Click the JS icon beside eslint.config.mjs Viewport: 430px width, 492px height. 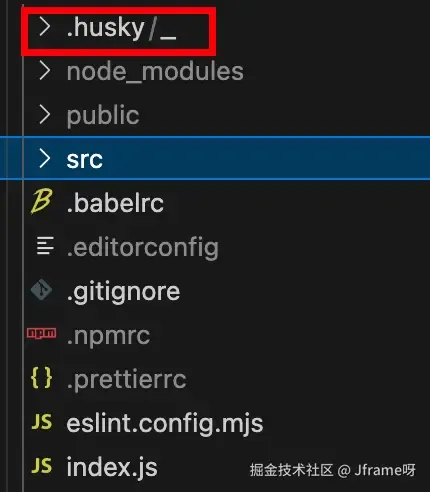coord(42,422)
